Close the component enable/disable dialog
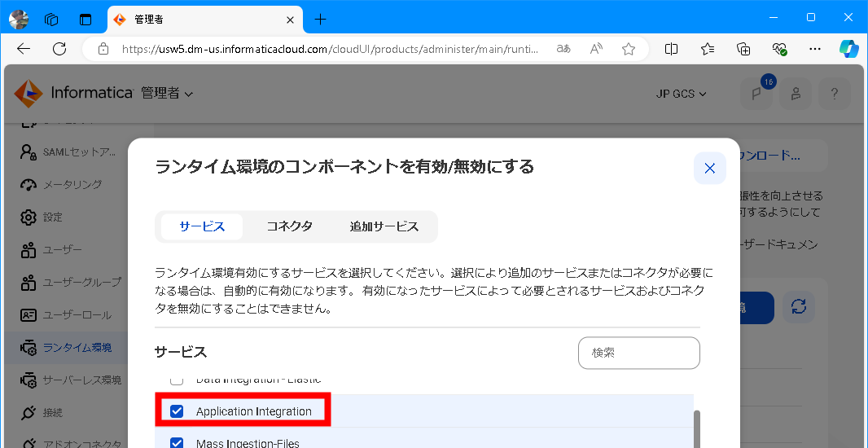This screenshot has width=868, height=448. pyautogui.click(x=710, y=169)
